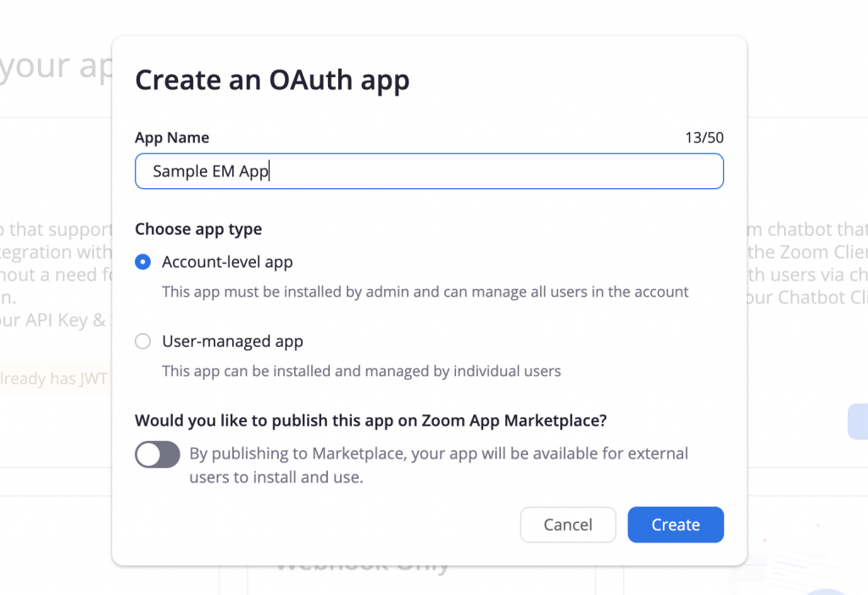Enable the publish to Marketplace toggle
Viewport: 868px width, 595px height.
pyautogui.click(x=157, y=454)
